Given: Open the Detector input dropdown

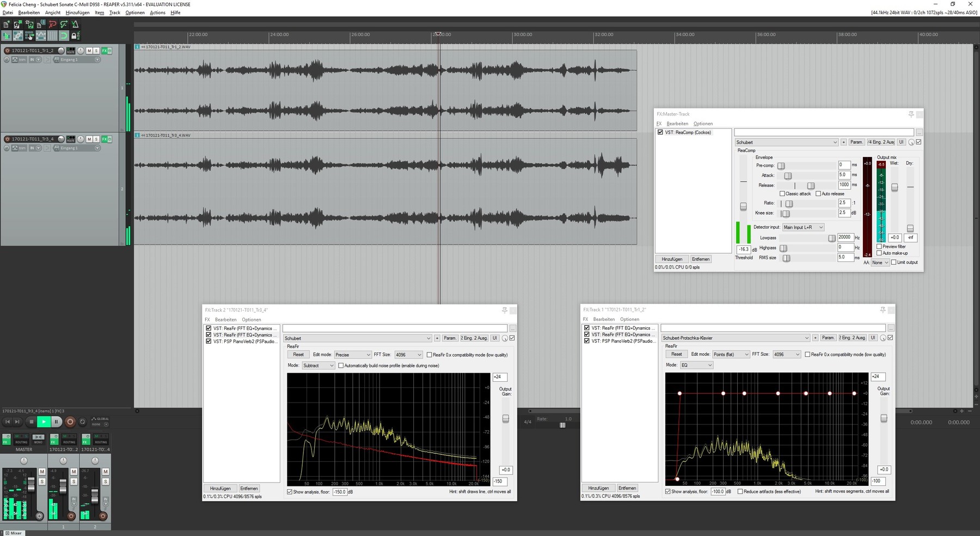Looking at the screenshot, I should 804,227.
